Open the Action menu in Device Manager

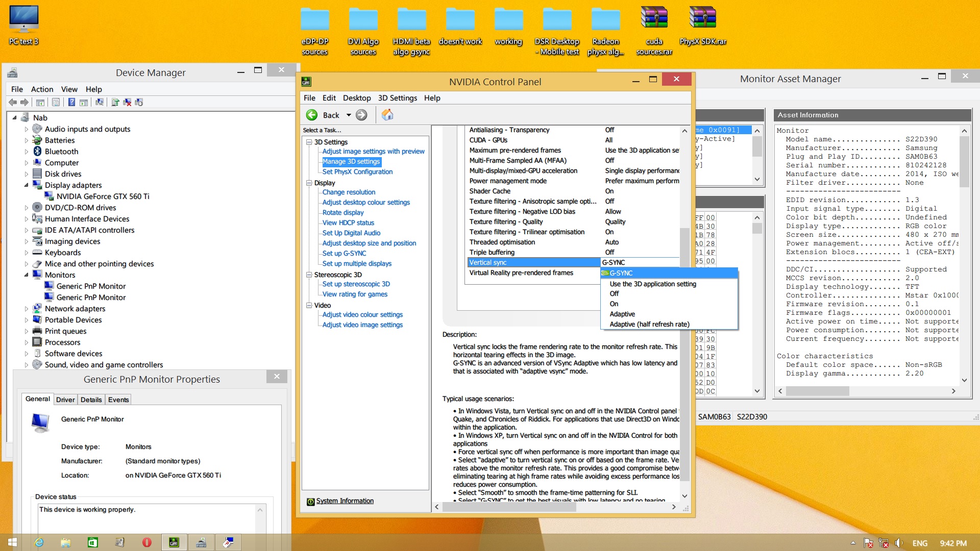[x=42, y=89]
